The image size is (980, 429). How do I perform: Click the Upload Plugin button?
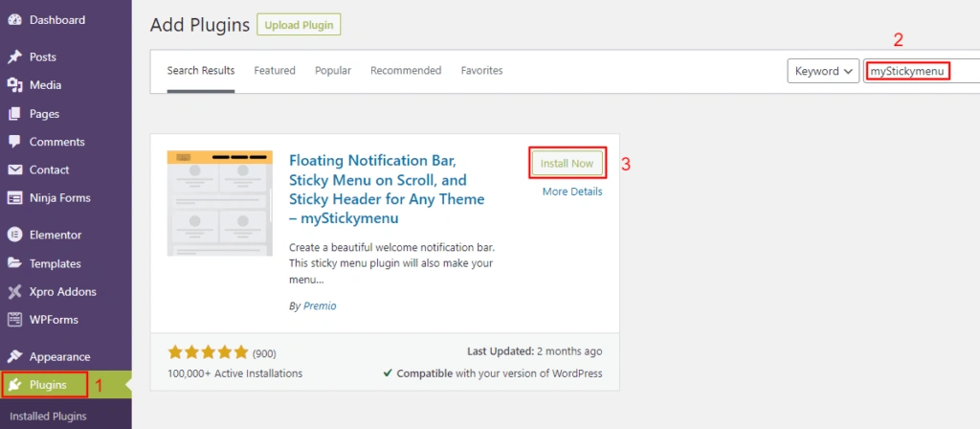coord(299,24)
